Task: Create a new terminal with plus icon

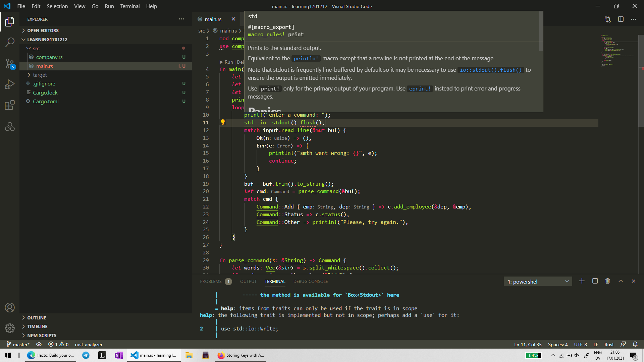Action: pyautogui.click(x=582, y=281)
